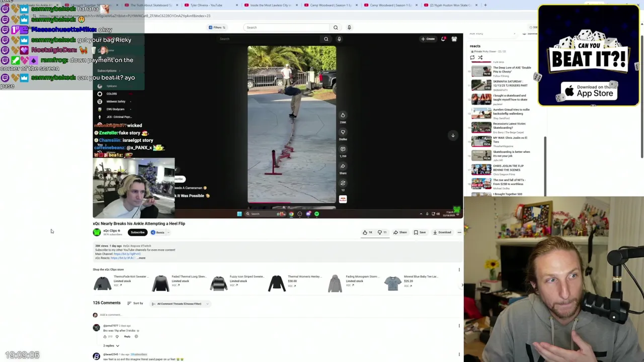Save the video to a playlist
Viewport: 644px width, 362px height.
[420, 232]
